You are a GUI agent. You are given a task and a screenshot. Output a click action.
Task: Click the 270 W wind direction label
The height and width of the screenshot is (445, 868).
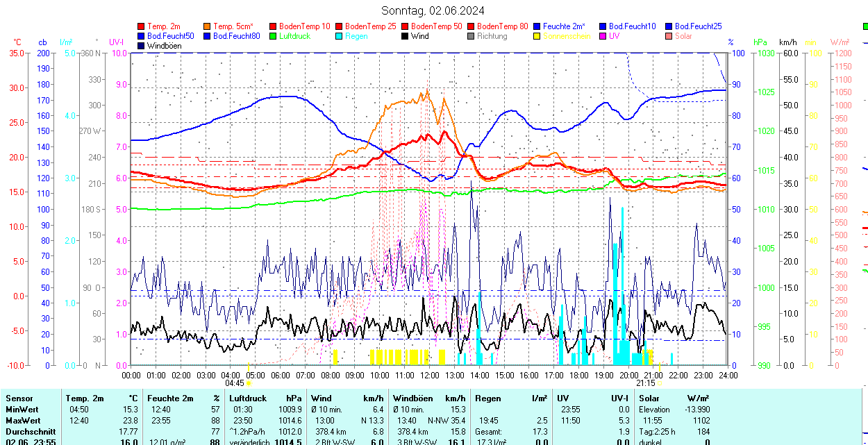(90, 131)
